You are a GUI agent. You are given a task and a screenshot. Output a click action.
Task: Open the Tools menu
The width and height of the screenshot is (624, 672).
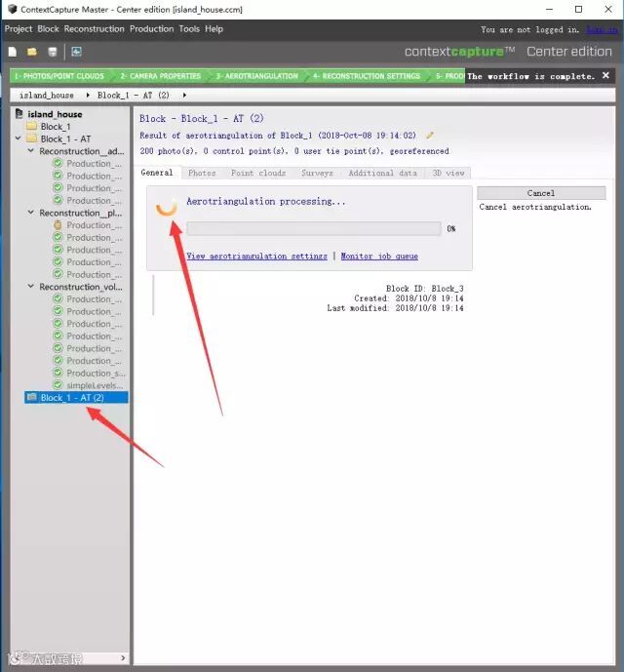pyautogui.click(x=189, y=29)
